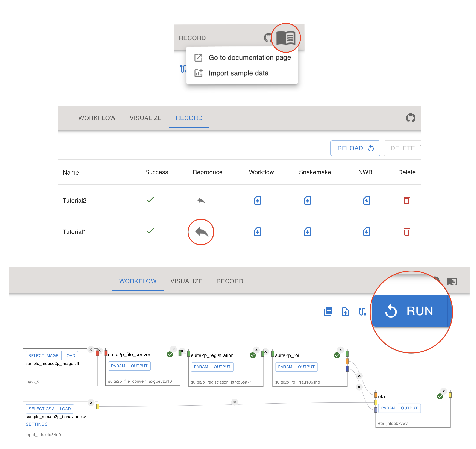Image resolution: width=476 pixels, height=449 pixels.
Task: Delete the edge from CSV node to eta
Action: (x=234, y=402)
